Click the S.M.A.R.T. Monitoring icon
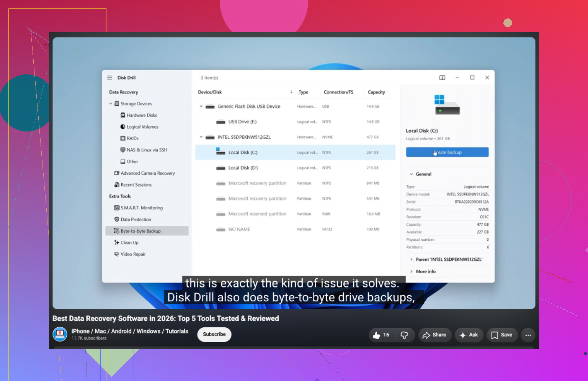This screenshot has height=381, width=588. click(x=117, y=208)
